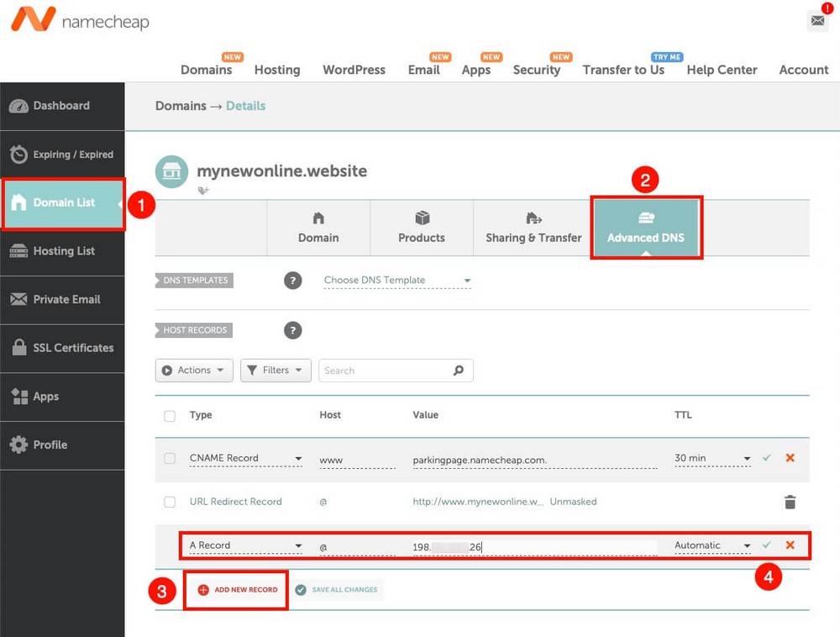Switch to the Products tab
This screenshot has height=637, width=840.
[422, 229]
